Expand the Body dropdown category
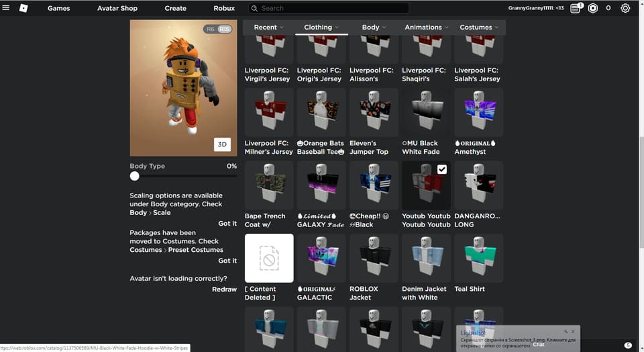Image resolution: width=644 pixels, height=352 pixels. coord(374,28)
